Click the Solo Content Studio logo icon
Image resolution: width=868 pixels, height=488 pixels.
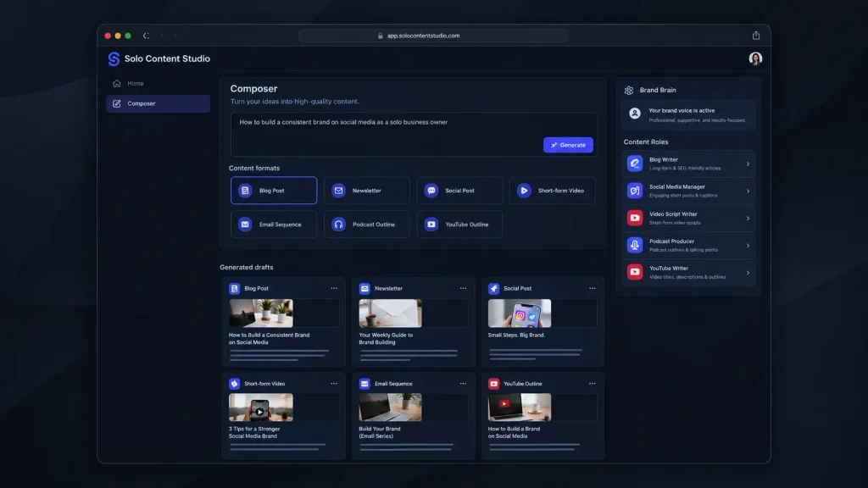pos(114,58)
